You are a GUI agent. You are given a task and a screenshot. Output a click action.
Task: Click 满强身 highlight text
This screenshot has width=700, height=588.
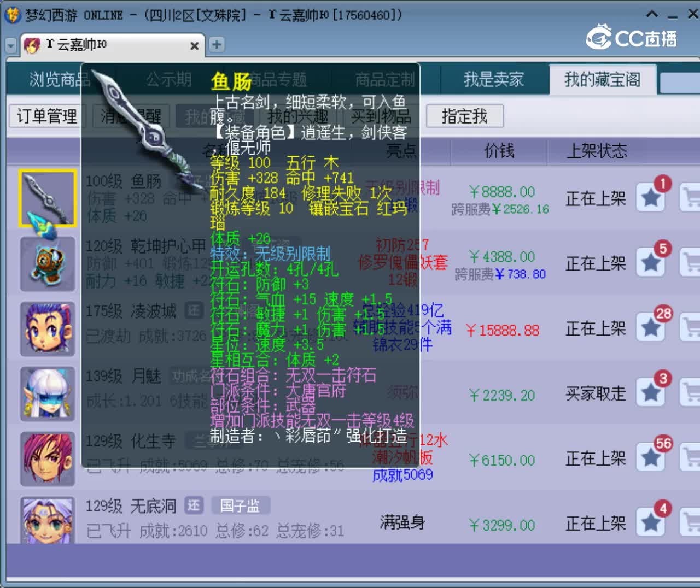pos(402,523)
